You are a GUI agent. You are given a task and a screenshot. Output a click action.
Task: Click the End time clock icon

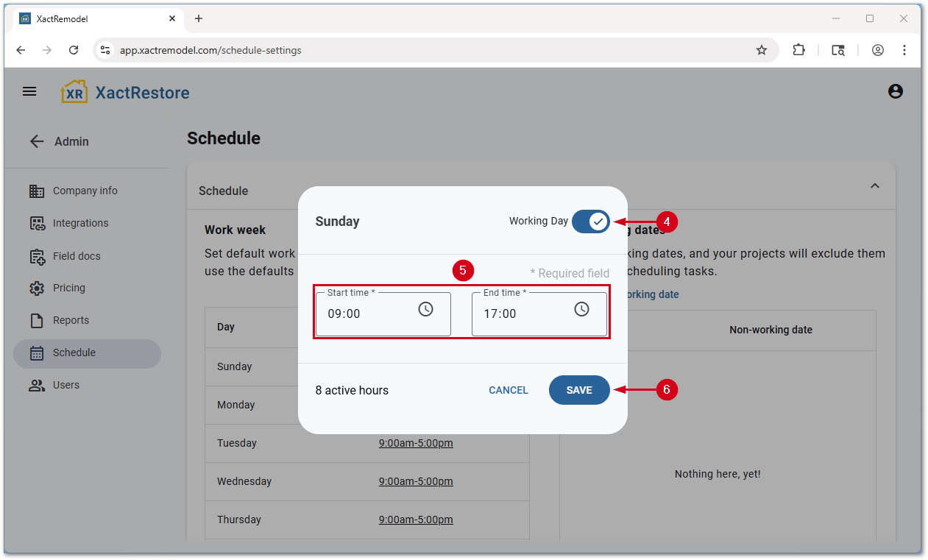tap(581, 310)
